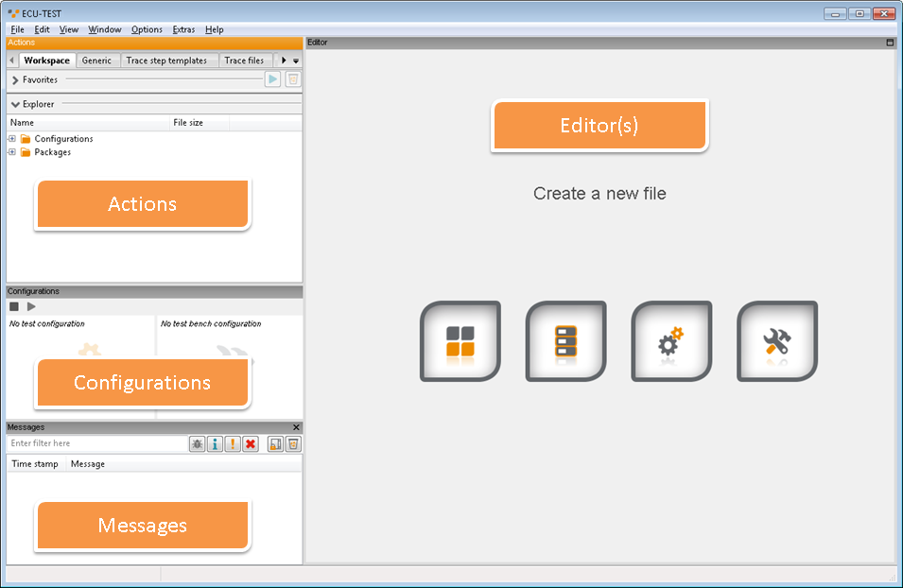The height and width of the screenshot is (588, 903).
Task: Collapse the Explorer section
Action: (x=15, y=104)
